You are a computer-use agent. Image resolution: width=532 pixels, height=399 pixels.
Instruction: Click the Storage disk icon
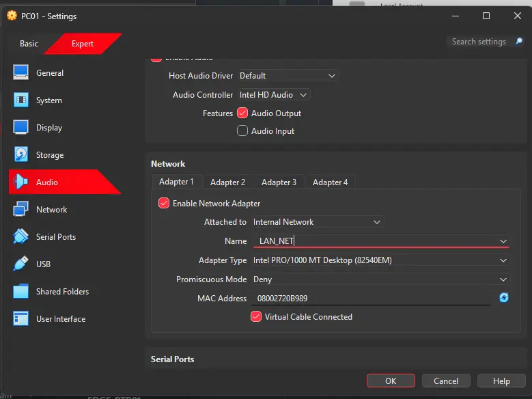(20, 154)
